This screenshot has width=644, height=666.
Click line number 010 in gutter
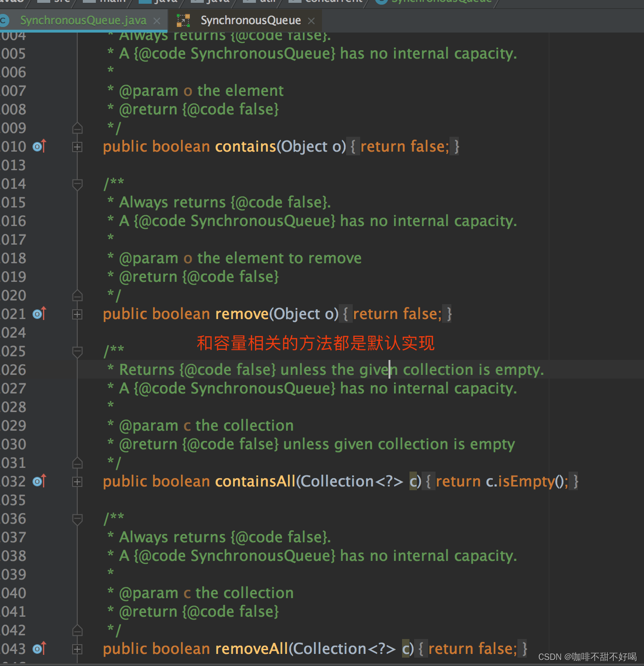pyautogui.click(x=13, y=147)
